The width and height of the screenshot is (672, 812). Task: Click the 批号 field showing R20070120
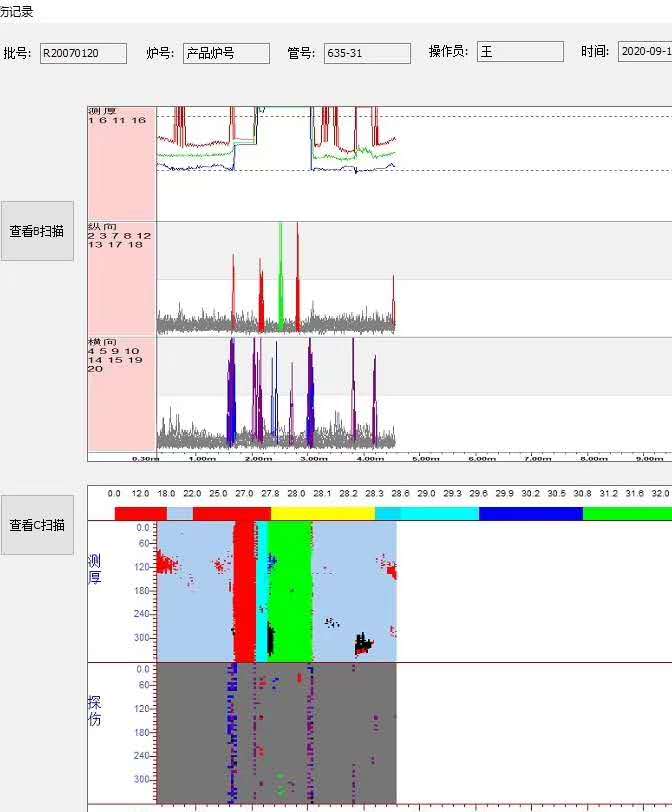83,53
